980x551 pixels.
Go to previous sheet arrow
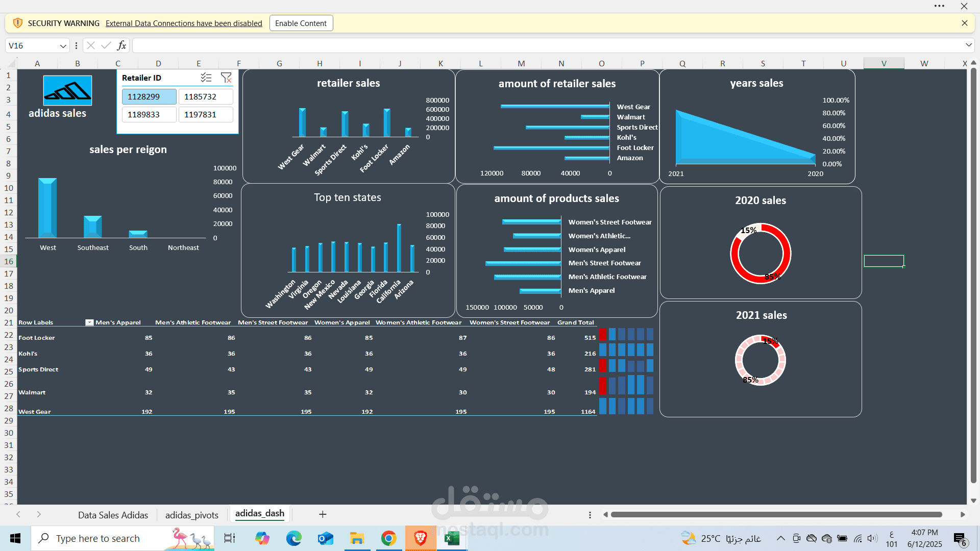18,514
